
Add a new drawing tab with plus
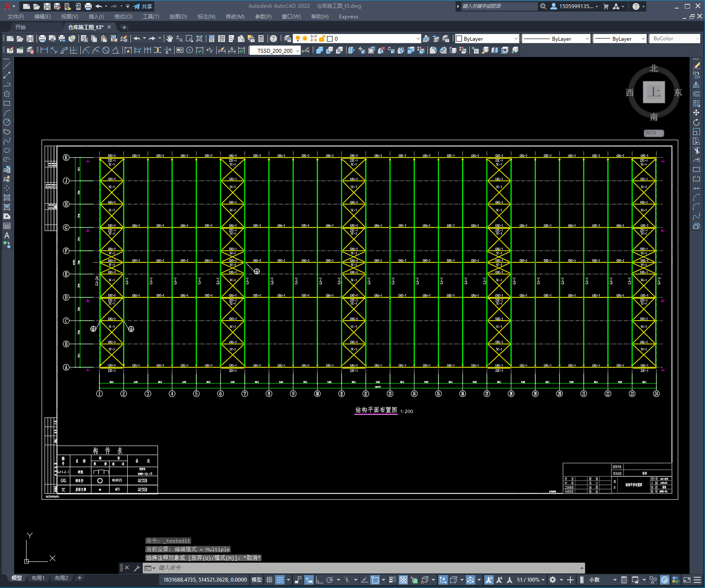[x=124, y=27]
